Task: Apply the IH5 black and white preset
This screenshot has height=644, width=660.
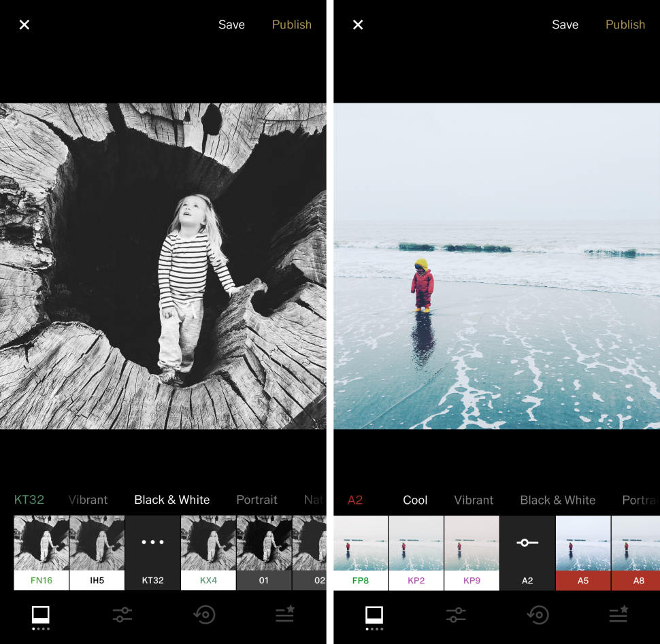Action: click(x=97, y=551)
